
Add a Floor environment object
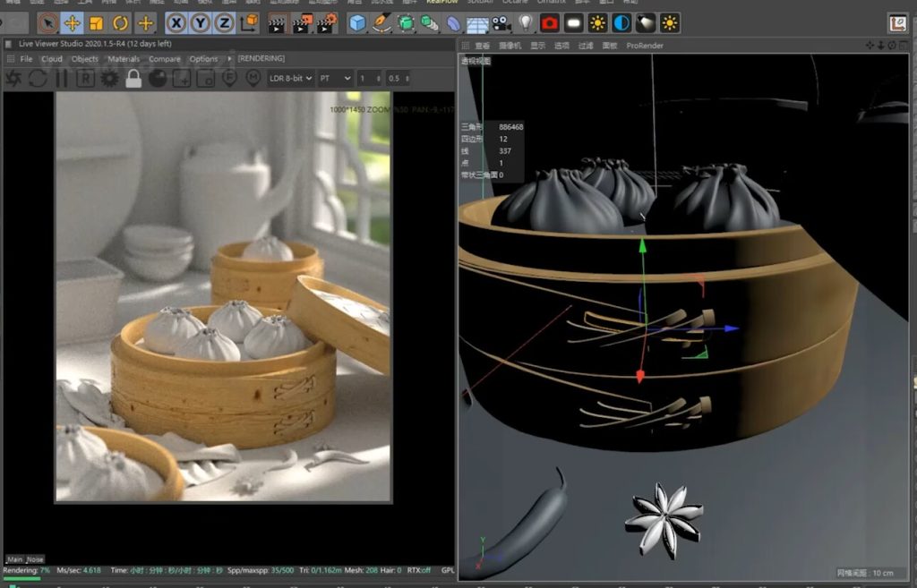[477, 24]
